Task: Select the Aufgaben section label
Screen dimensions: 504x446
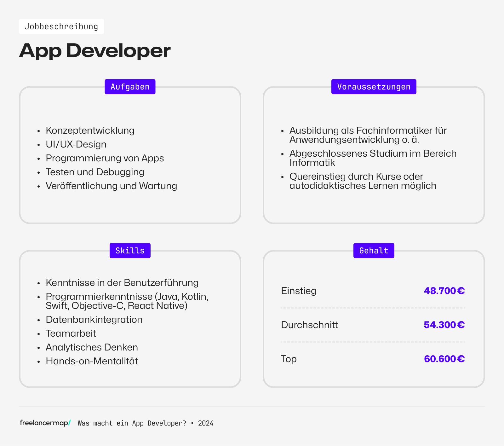Action: [130, 86]
